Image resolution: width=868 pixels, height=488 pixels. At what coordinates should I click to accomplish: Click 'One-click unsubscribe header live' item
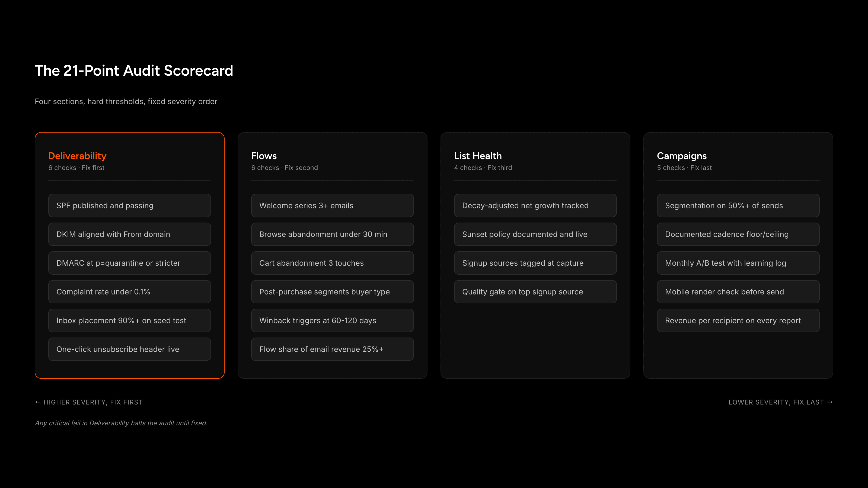click(130, 349)
